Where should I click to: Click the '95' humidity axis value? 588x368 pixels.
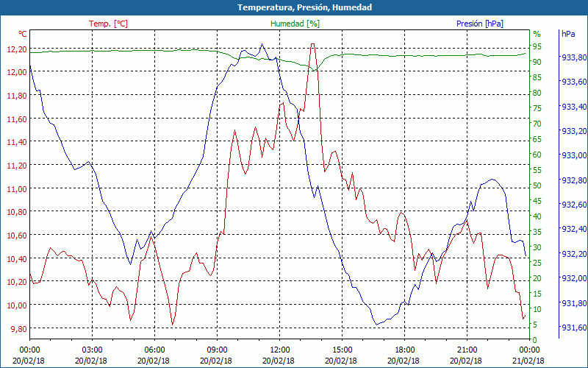pos(537,46)
